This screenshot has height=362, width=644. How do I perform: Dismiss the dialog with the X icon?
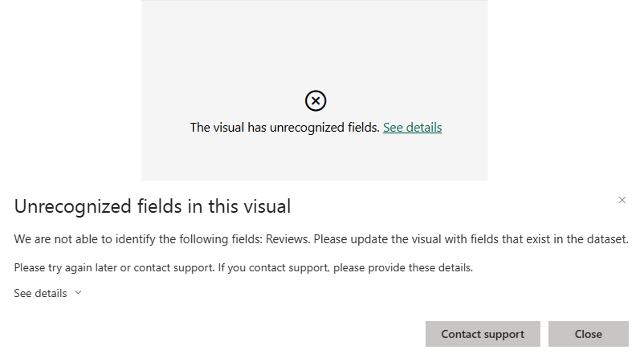[x=623, y=200]
